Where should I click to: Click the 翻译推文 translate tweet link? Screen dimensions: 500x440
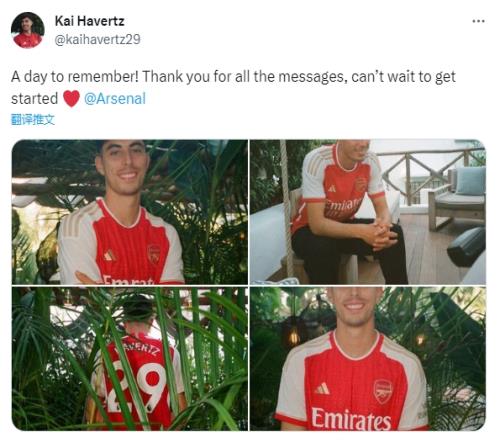point(33,119)
